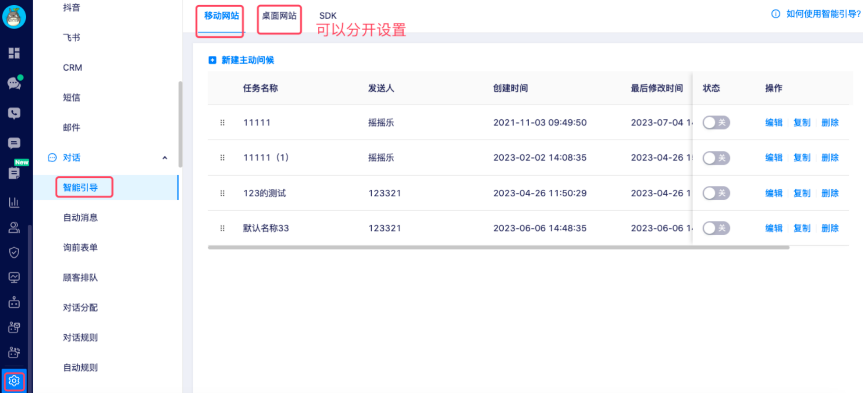Open the chat bubbles icon with green dot

click(x=14, y=82)
